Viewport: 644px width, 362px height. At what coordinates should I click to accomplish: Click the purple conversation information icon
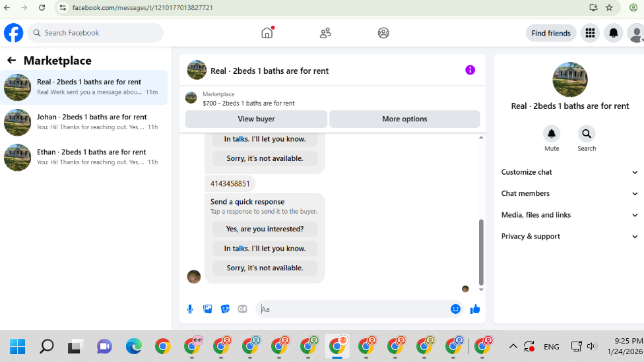470,70
